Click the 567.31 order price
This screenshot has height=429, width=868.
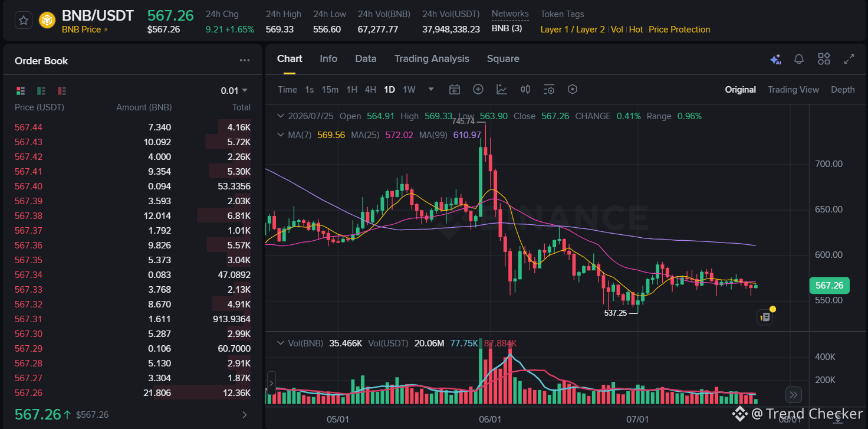pos(28,319)
